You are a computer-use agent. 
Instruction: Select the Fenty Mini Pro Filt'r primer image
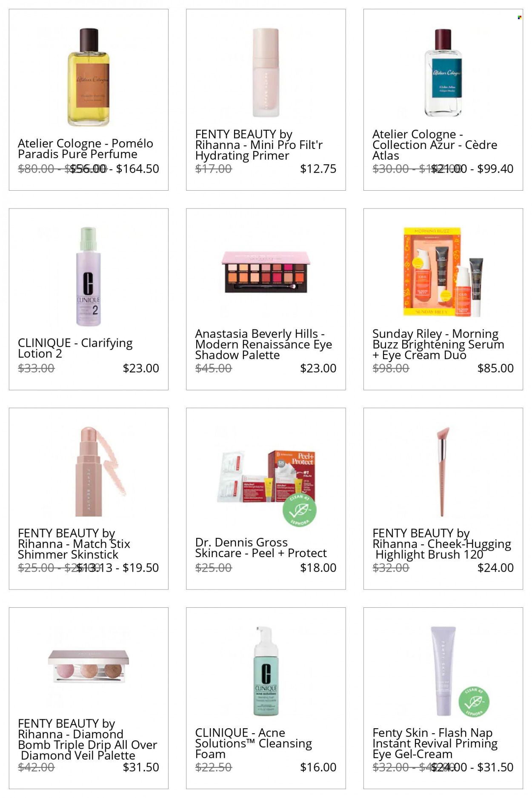point(266,73)
